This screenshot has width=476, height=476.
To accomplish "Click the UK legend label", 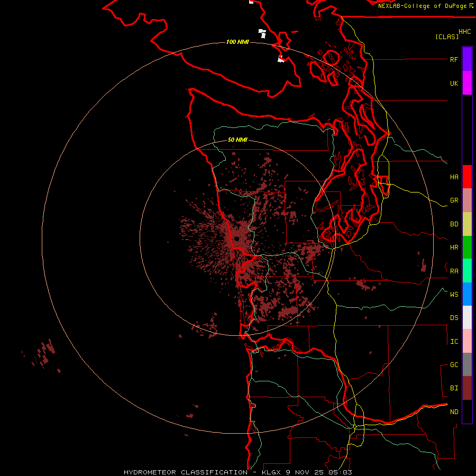I will [454, 83].
